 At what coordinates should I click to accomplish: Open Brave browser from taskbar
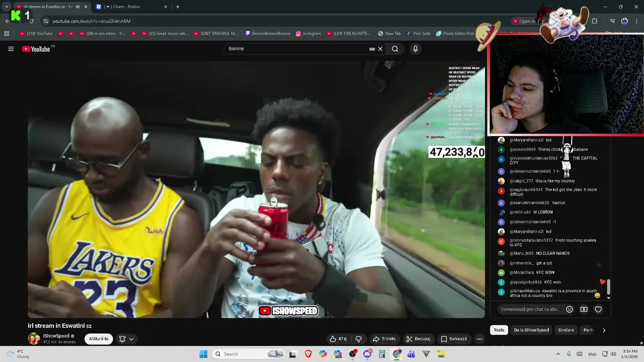click(308, 354)
